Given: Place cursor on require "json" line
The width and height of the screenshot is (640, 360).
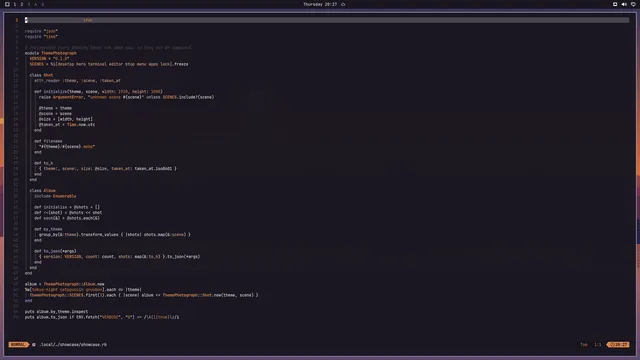Looking at the screenshot, I should (x=41, y=31).
